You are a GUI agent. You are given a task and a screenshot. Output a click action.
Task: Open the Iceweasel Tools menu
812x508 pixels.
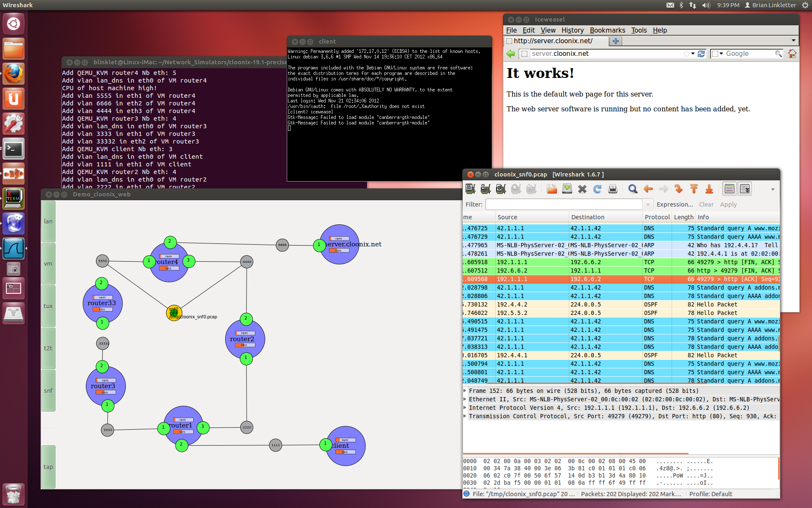click(x=639, y=30)
